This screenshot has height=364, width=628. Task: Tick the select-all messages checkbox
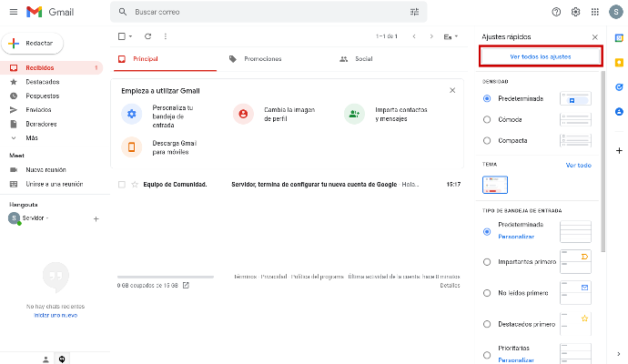click(122, 36)
